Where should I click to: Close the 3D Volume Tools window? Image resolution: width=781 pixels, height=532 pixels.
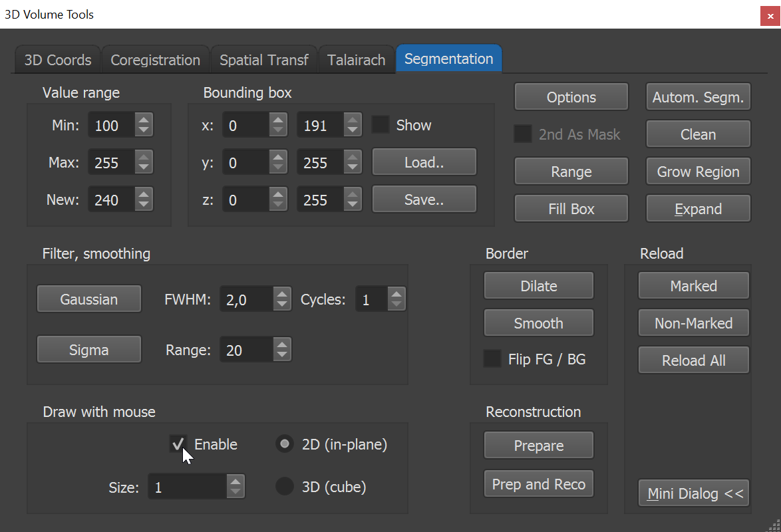(770, 16)
